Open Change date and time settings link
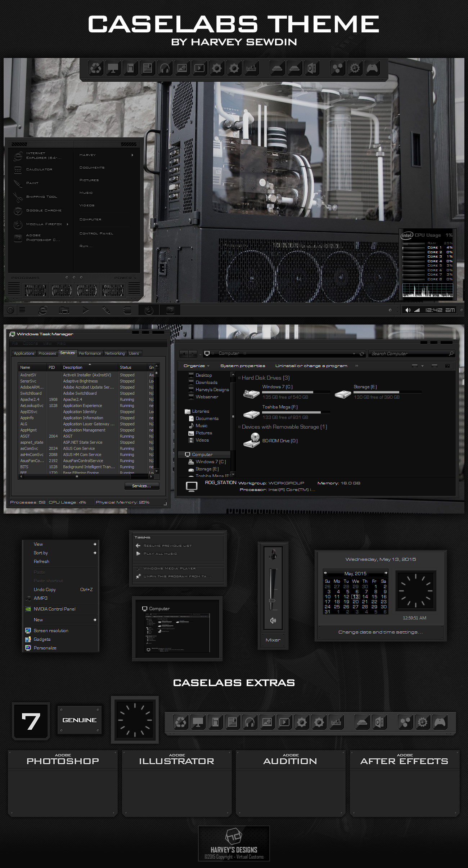The width and height of the screenshot is (468, 868). click(381, 632)
